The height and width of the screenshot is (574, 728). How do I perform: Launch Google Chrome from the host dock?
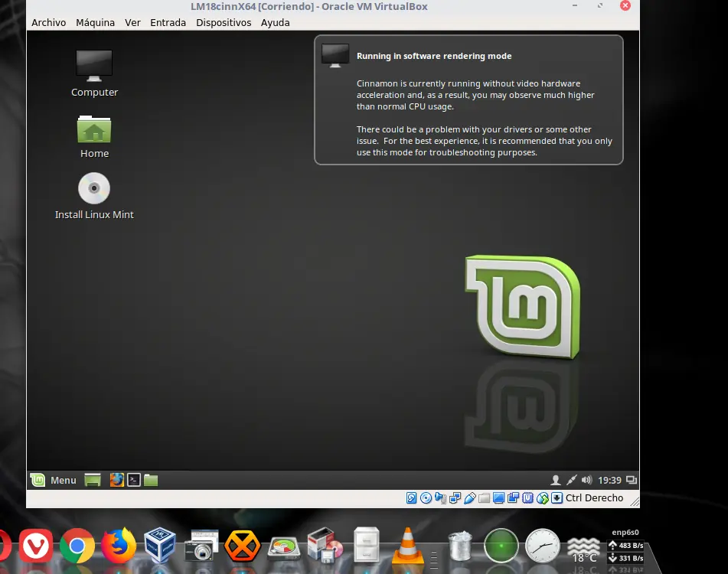pyautogui.click(x=77, y=546)
